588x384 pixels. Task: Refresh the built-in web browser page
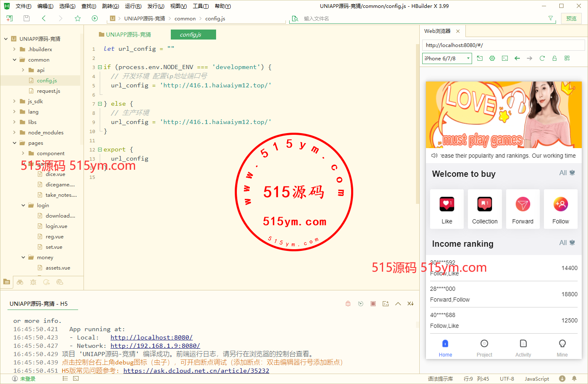click(x=542, y=58)
